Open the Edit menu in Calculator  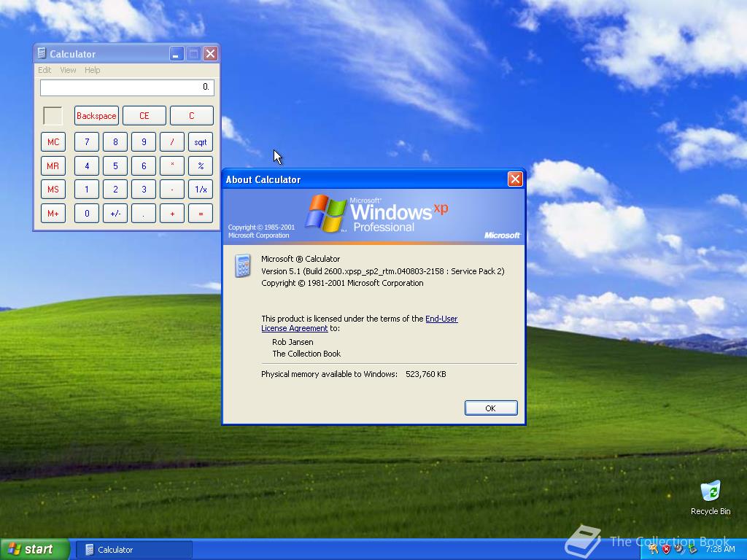point(44,70)
